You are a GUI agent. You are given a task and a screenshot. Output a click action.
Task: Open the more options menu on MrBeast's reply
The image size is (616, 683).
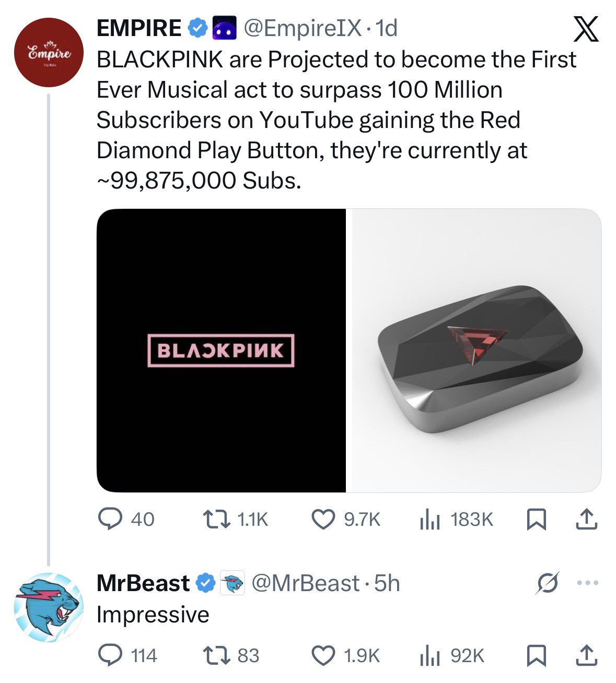coord(588,583)
